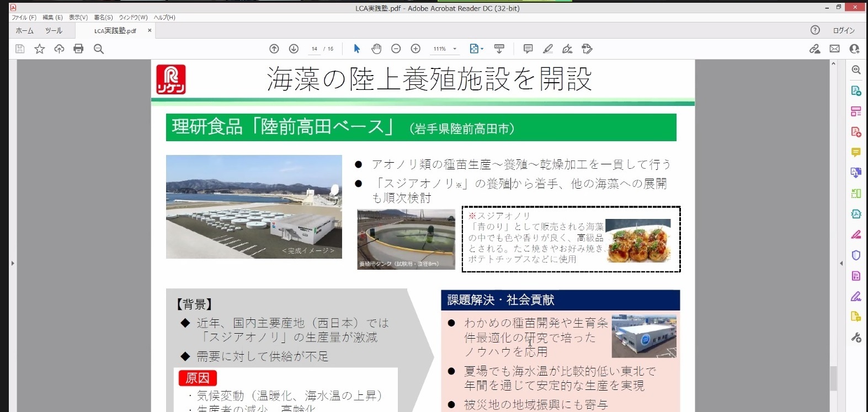
Task: Click the facility completion image photo
Action: 254,207
